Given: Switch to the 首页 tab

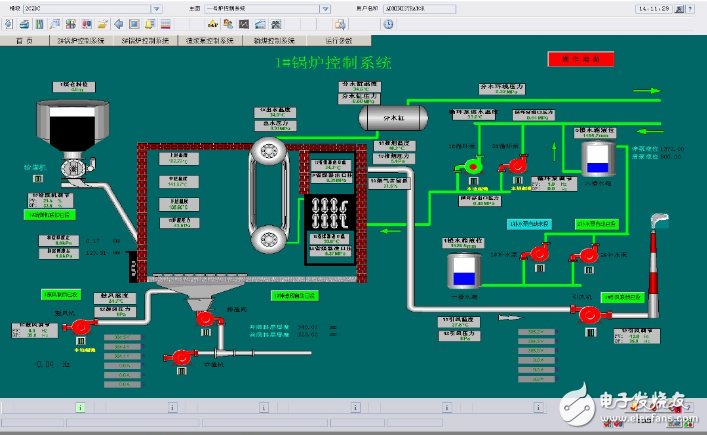Looking at the screenshot, I should tap(25, 40).
